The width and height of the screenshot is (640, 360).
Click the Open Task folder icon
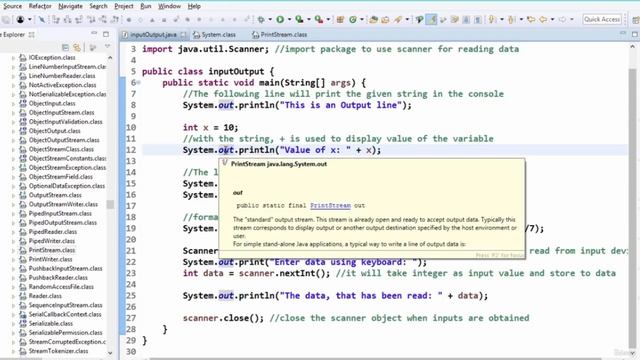point(385,19)
